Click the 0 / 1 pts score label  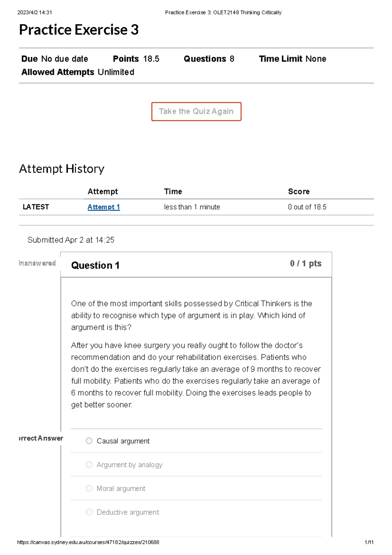coord(305,263)
